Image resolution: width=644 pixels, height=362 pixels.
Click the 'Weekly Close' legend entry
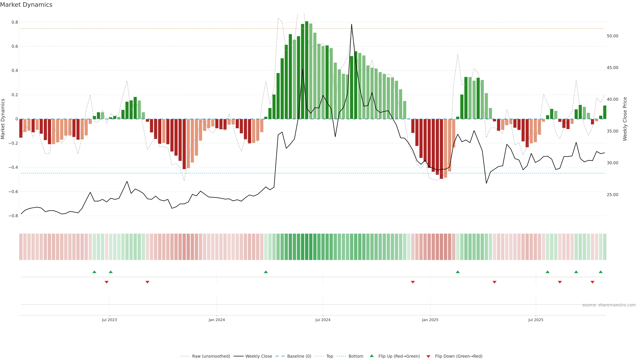258,356
